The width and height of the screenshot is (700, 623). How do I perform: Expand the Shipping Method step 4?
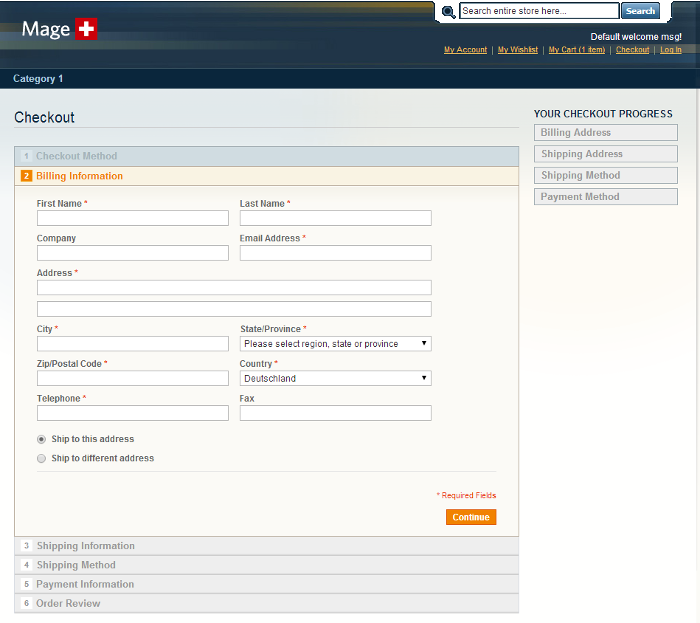click(x=267, y=565)
